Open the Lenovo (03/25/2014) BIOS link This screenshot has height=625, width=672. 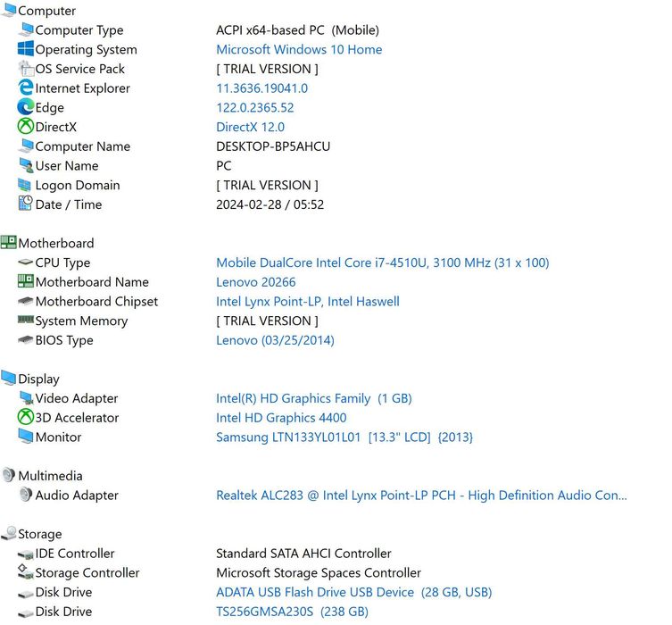[x=275, y=340]
